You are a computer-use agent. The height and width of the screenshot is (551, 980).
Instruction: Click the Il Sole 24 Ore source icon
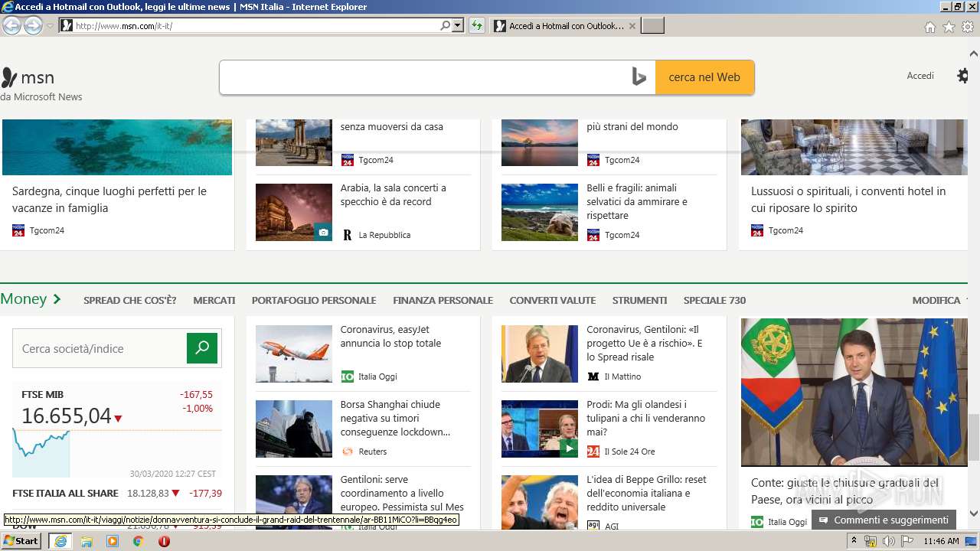point(593,452)
